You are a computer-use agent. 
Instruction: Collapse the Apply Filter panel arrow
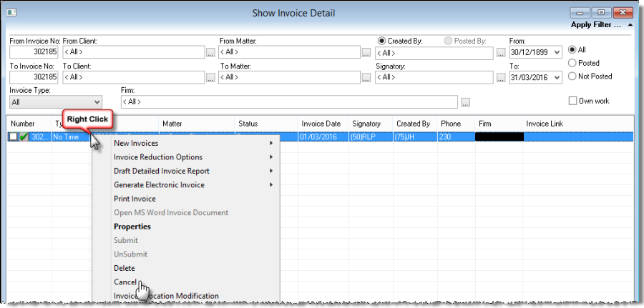click(630, 25)
